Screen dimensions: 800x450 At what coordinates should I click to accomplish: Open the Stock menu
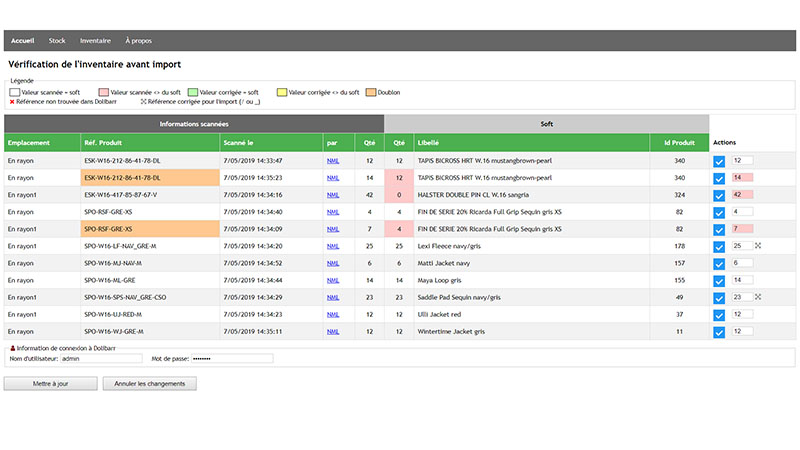57,41
